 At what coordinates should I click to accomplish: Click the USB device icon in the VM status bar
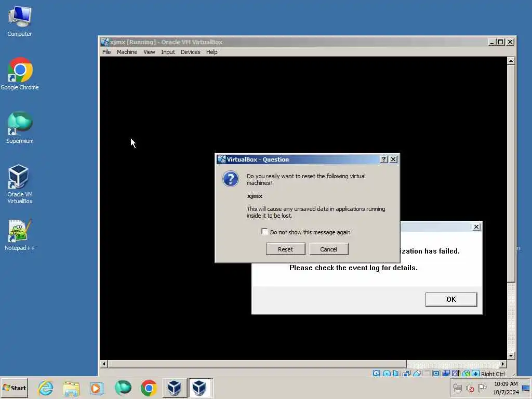click(x=417, y=374)
